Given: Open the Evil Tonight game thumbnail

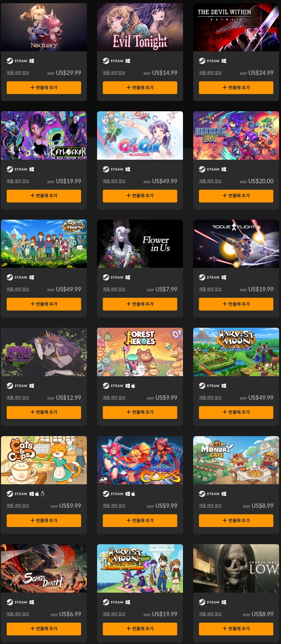Looking at the screenshot, I should [140, 27].
